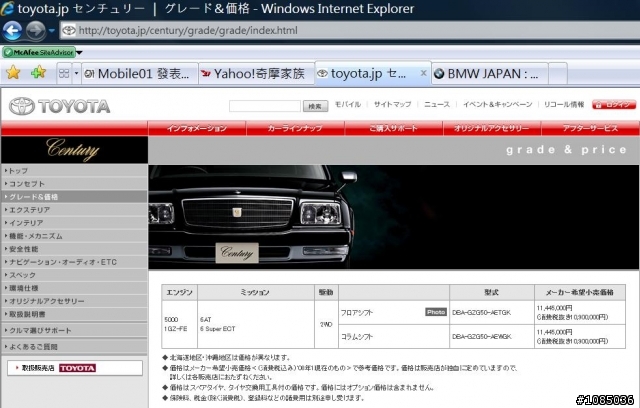
Task: Open the アフターサービス menu
Action: (590, 128)
